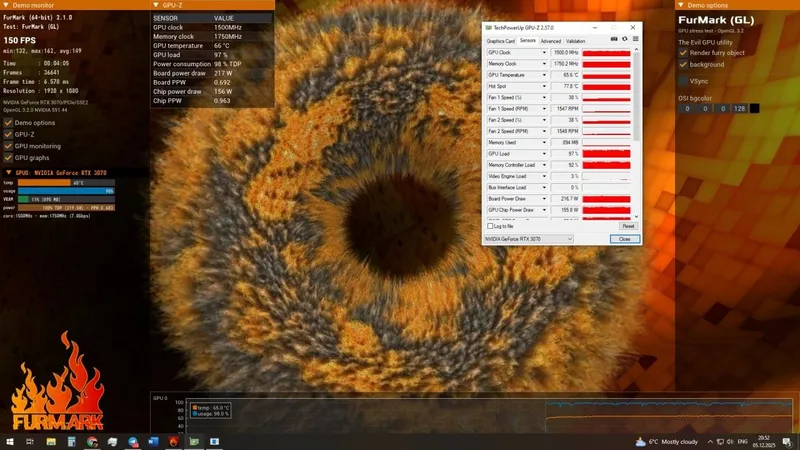Screen dimensions: 800x450
Task: Open the Hot Spot sensor dropdown
Action: coord(544,86)
